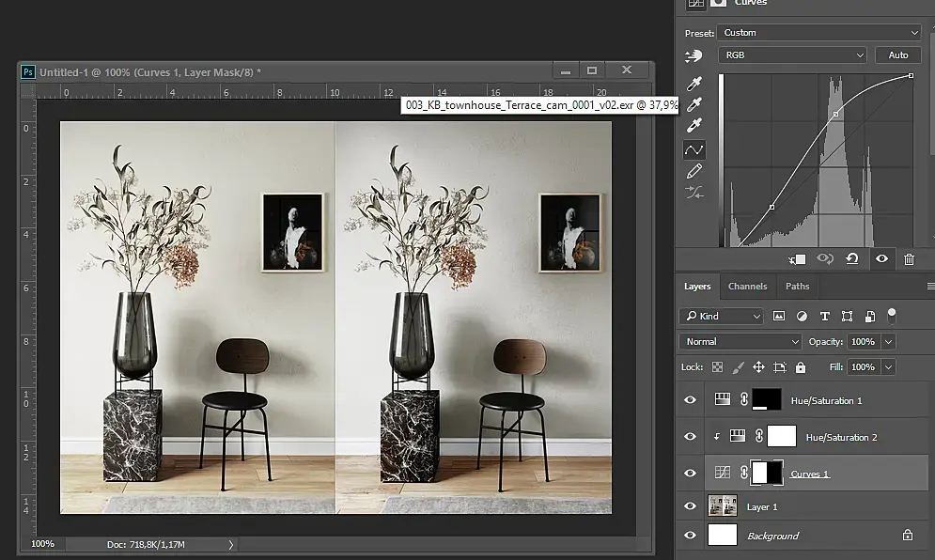935x560 pixels.
Task: Click the Auto button in Curves
Action: pyautogui.click(x=898, y=55)
